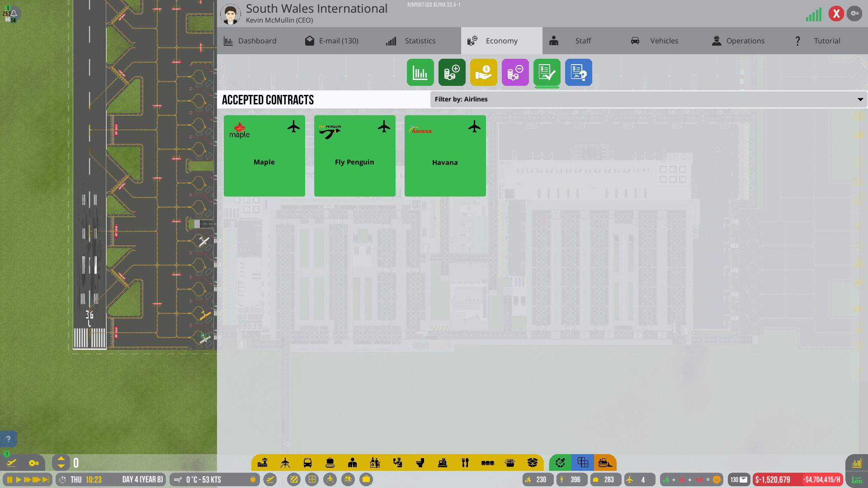Open the aircraft stand build menu
868x488 pixels.
tap(285, 463)
